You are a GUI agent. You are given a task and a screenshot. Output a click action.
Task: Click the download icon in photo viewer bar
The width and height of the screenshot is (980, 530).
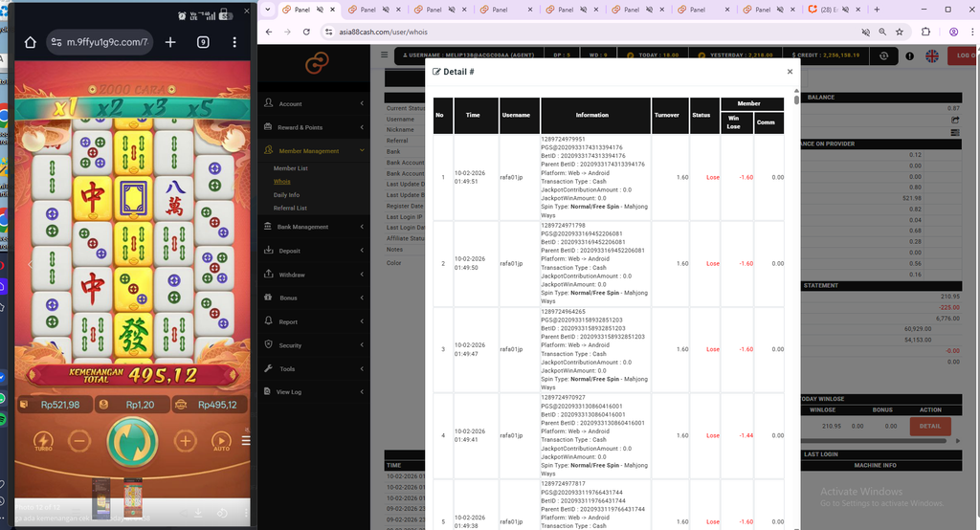click(198, 513)
